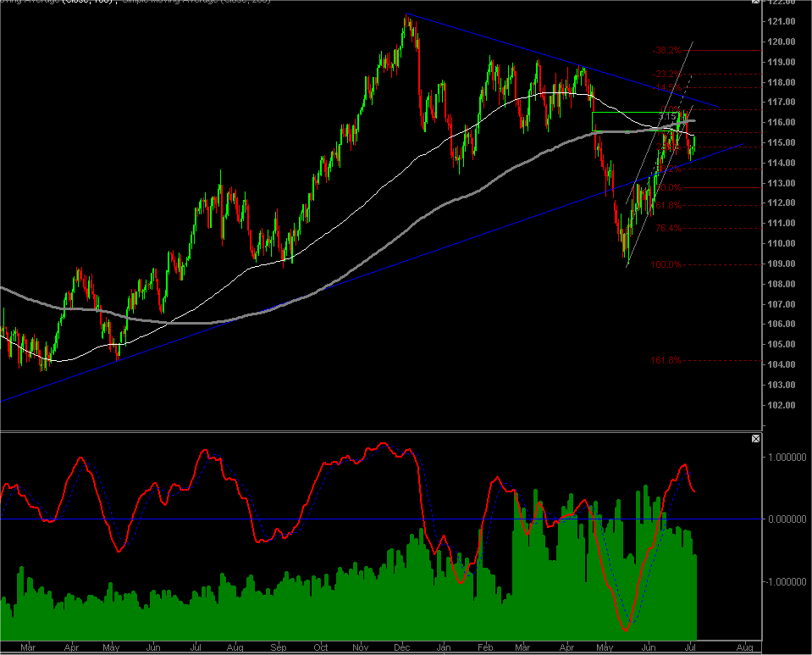Close the oscillator indicator pane

[755, 439]
